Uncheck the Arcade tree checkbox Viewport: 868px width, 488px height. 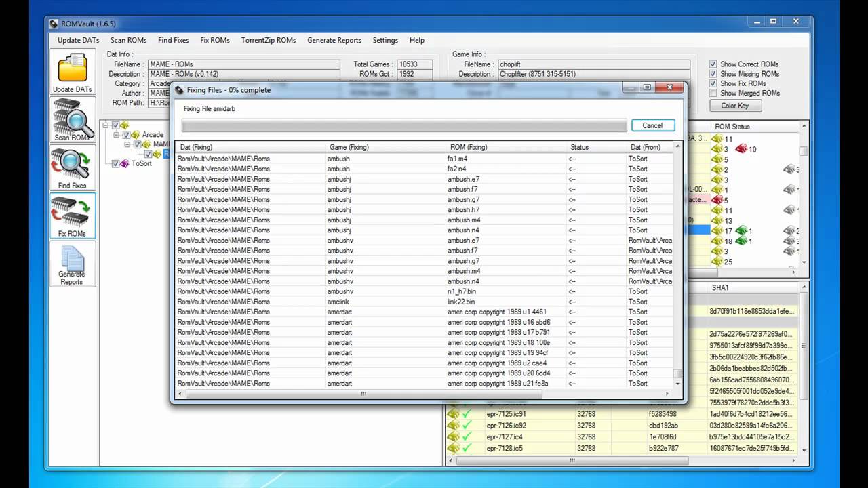tap(126, 135)
